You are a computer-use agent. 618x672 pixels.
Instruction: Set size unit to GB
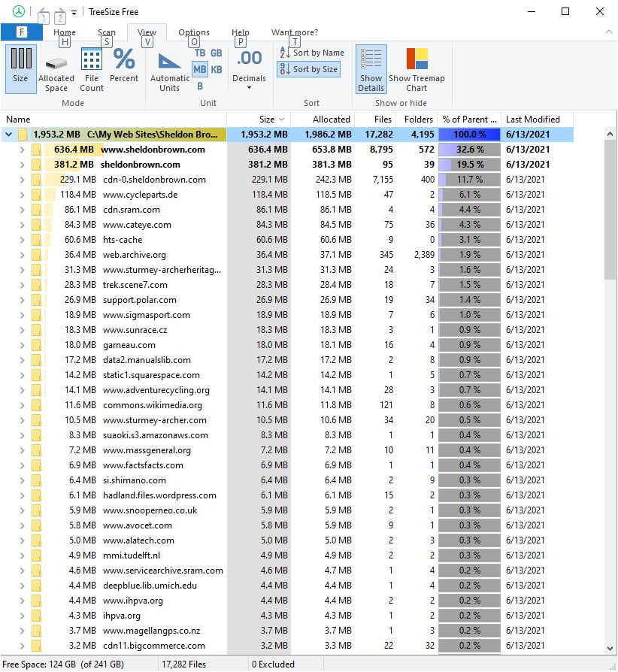(x=217, y=53)
